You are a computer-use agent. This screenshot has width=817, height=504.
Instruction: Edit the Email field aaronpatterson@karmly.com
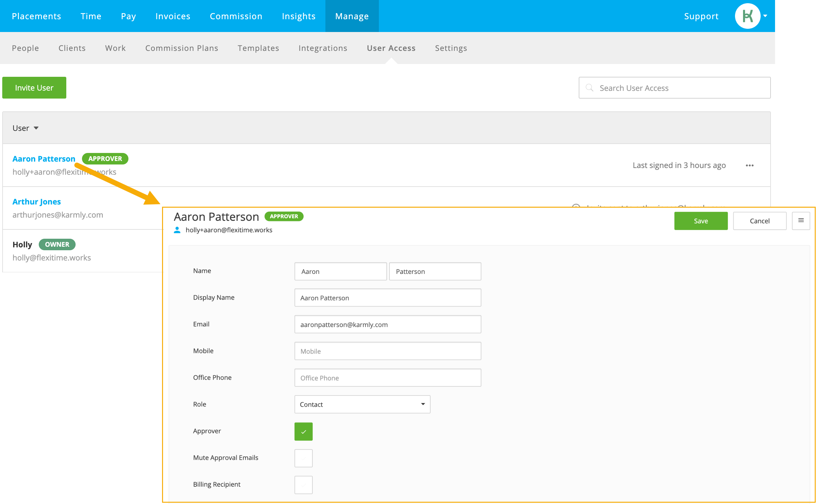pyautogui.click(x=388, y=324)
